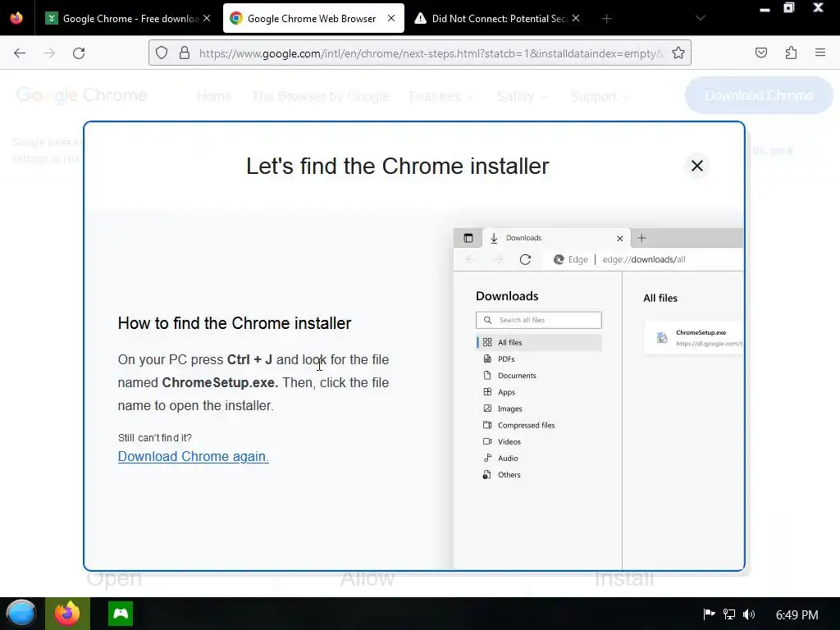Click the 6:49 PM clock
840x630 pixels.
tap(797, 615)
